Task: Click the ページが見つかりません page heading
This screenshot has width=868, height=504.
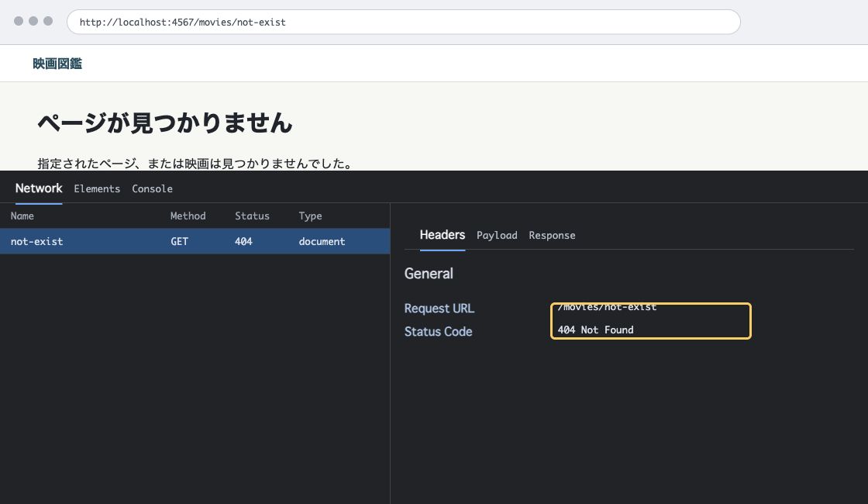Action: tap(165, 123)
